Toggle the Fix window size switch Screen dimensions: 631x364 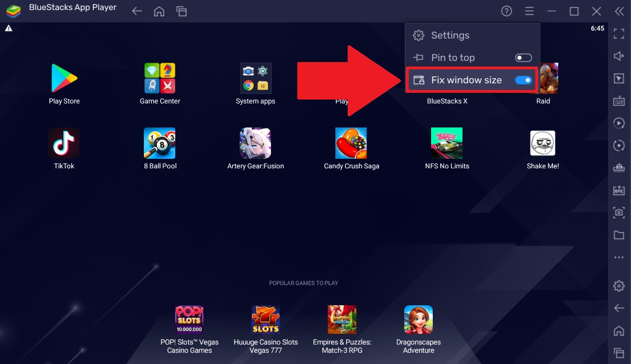coord(524,80)
